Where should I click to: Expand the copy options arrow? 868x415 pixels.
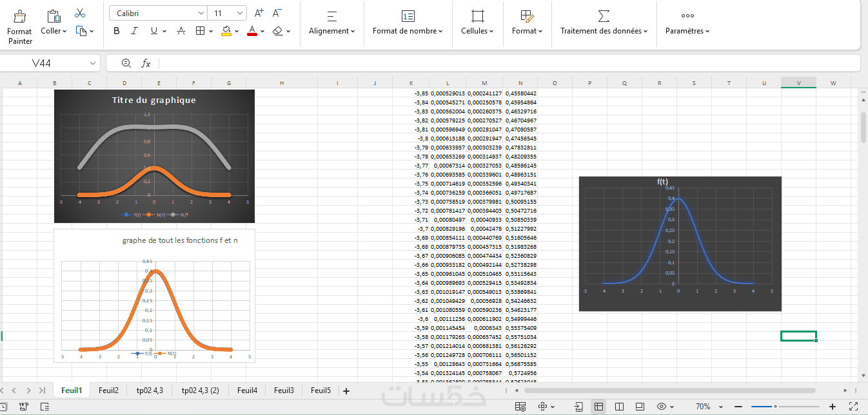tap(91, 31)
